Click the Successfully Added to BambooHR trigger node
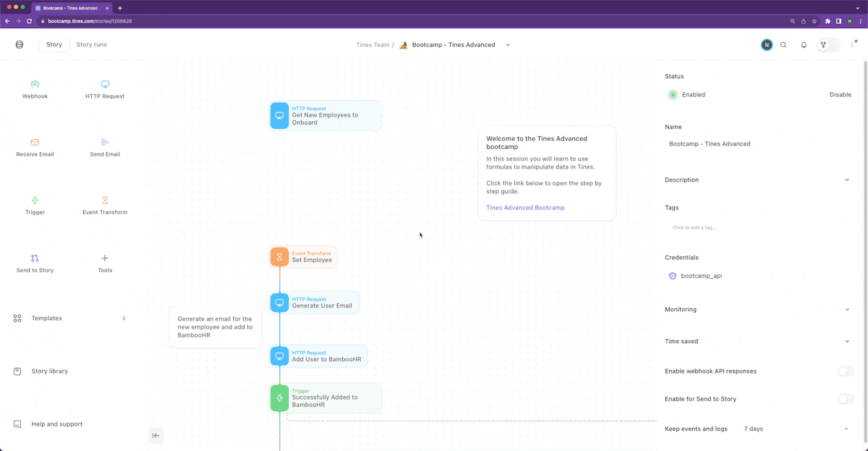This screenshot has width=868, height=451. point(326,398)
